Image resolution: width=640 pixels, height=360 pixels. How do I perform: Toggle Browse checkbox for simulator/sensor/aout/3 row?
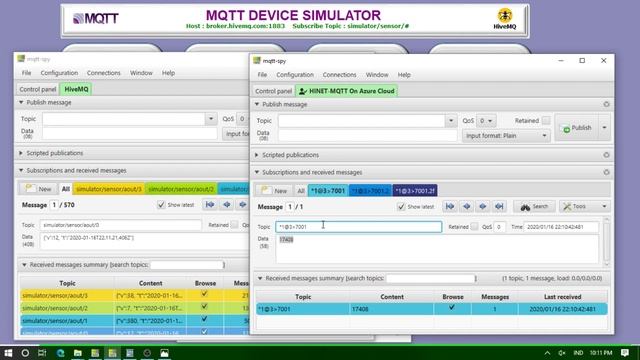[x=204, y=294]
